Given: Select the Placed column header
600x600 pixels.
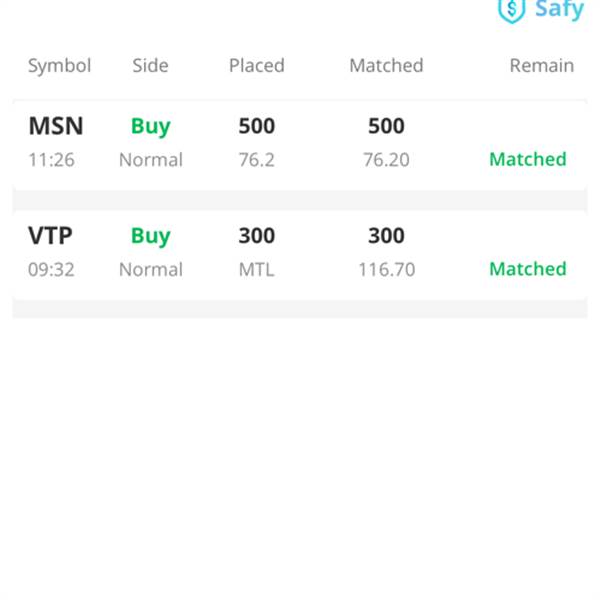Looking at the screenshot, I should [257, 65].
